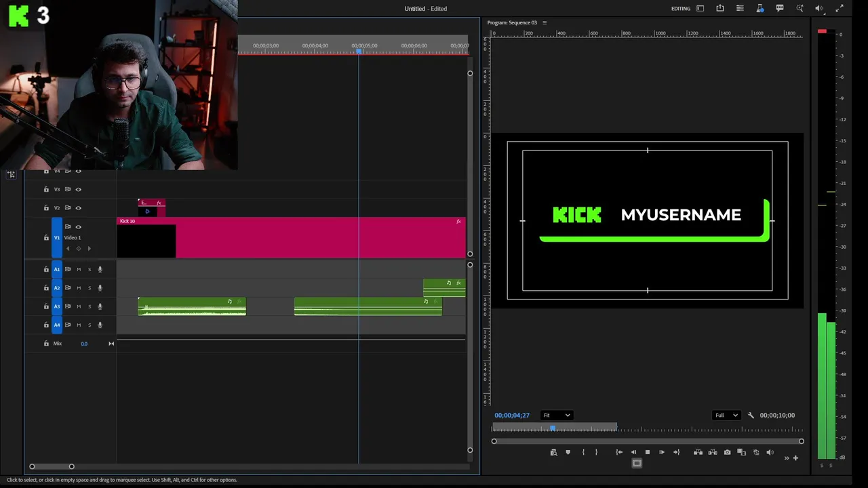Solo audio track A4
The width and height of the screenshot is (868, 488).
coord(89,325)
